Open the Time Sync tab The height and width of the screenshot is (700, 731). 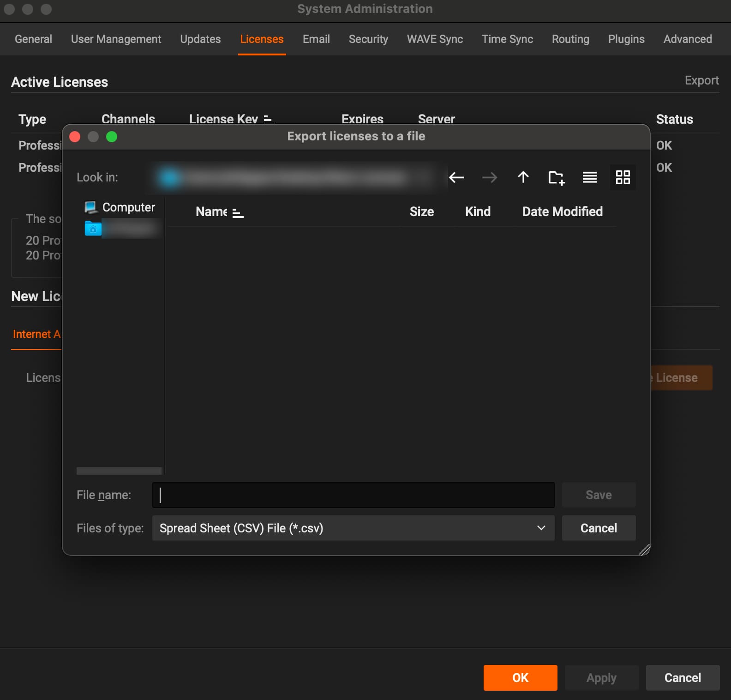507,39
